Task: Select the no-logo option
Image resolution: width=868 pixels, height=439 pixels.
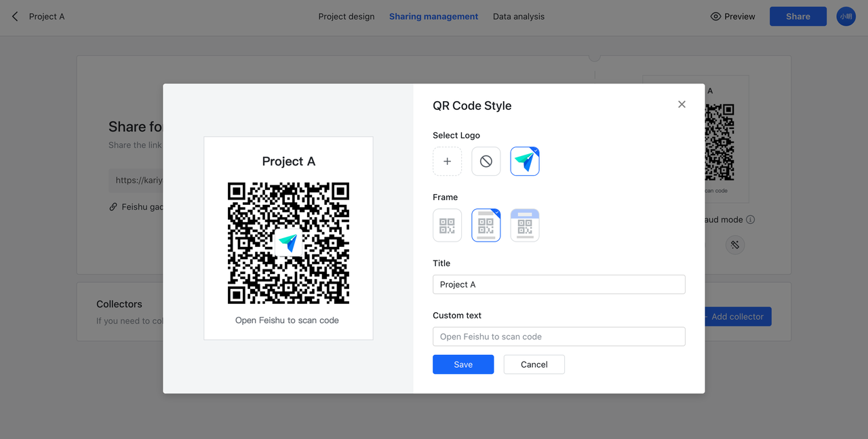Action: click(x=486, y=161)
